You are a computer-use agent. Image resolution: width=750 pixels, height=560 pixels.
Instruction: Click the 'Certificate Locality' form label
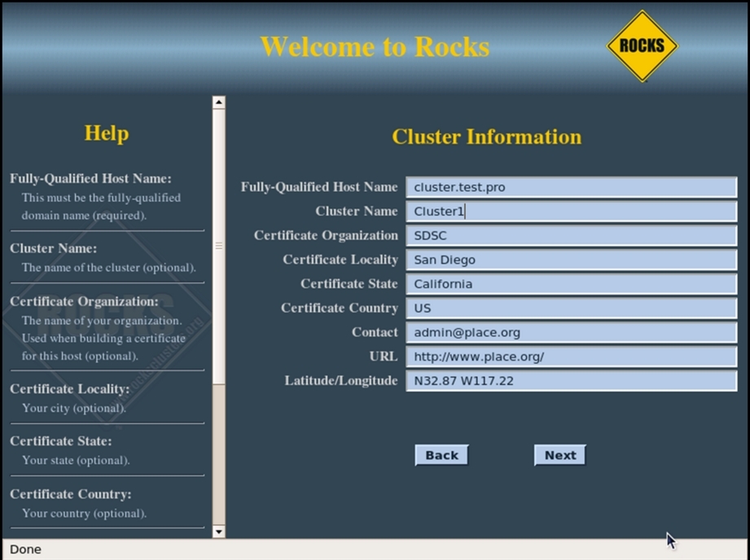(x=340, y=260)
